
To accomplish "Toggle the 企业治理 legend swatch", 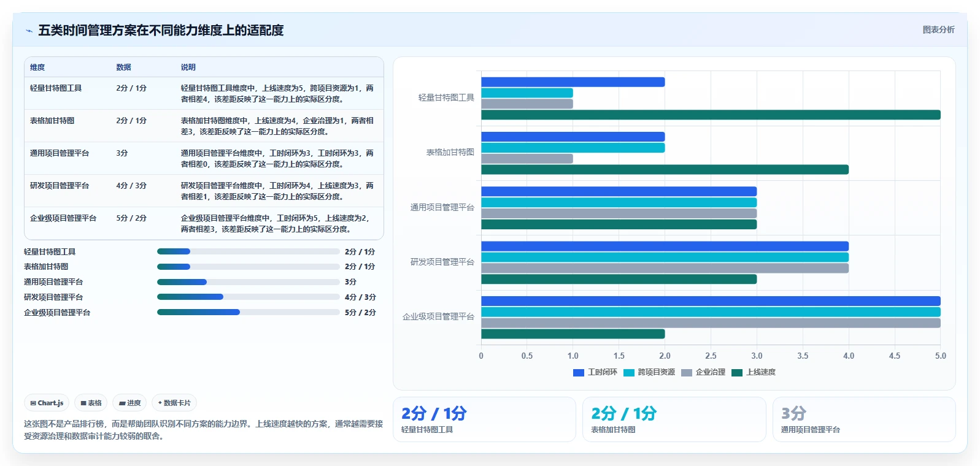I will click(686, 372).
